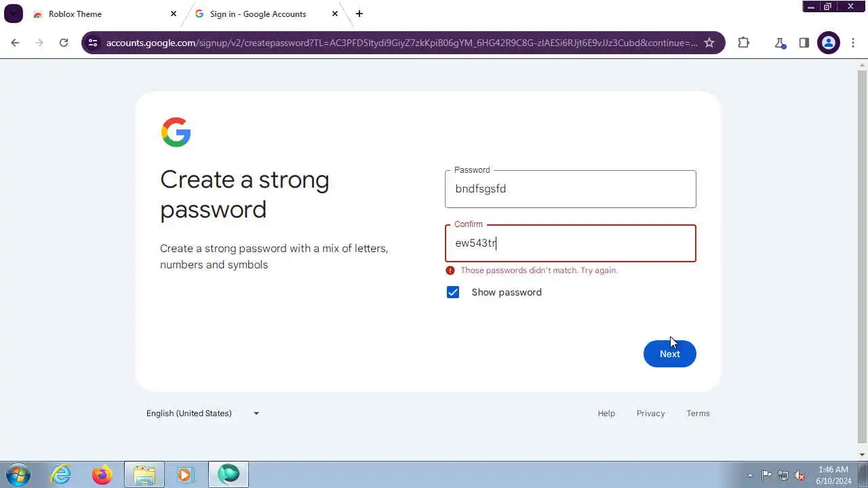The width and height of the screenshot is (868, 488).
Task: Switch to the Roblox Theme tab
Action: (x=105, y=14)
